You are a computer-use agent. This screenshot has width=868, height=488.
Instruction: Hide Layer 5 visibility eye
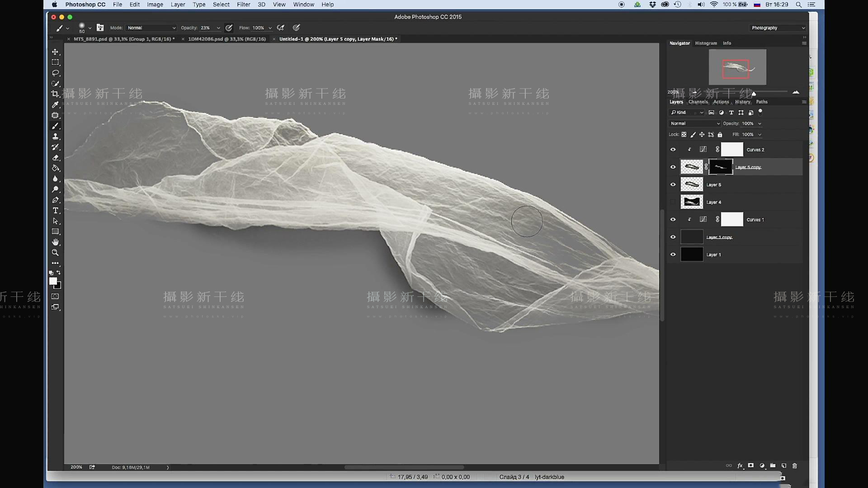pos(673,184)
